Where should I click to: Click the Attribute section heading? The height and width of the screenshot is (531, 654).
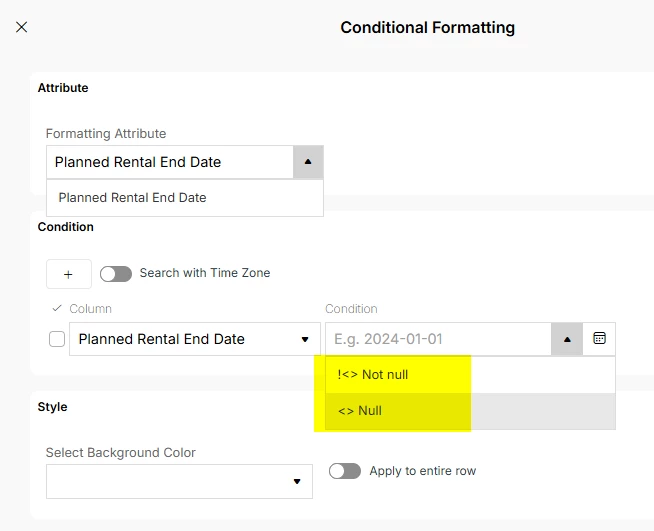click(x=63, y=88)
